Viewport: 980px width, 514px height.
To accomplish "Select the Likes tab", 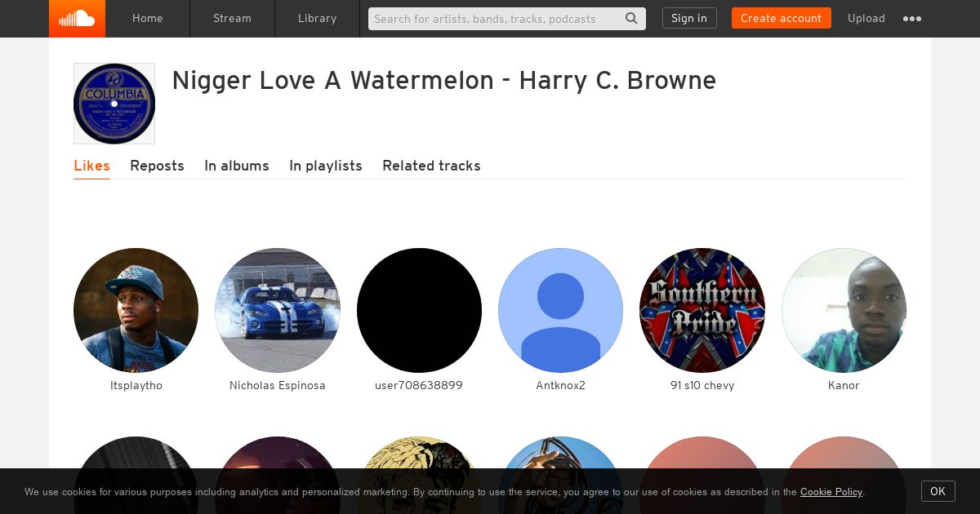I will (91, 166).
